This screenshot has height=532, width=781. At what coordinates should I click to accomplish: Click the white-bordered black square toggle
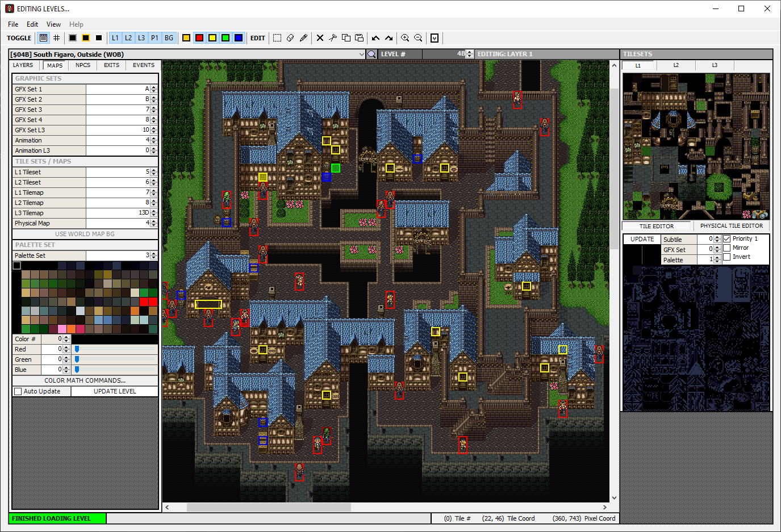click(x=99, y=38)
